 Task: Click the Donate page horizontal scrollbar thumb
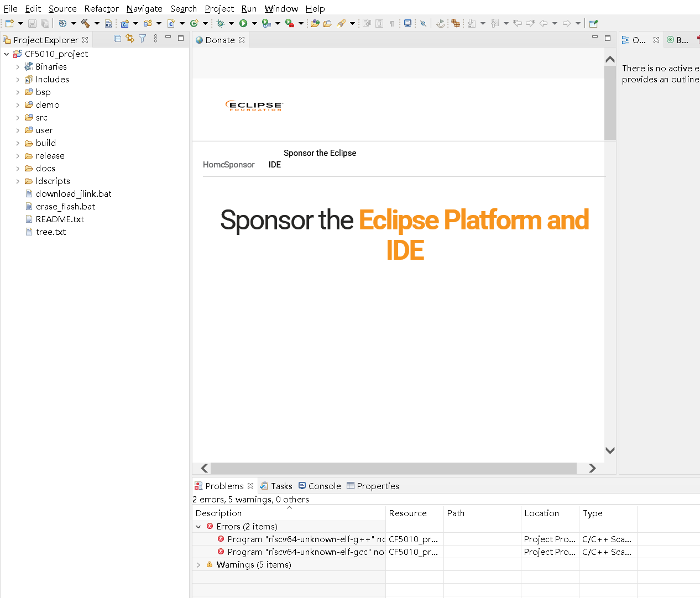pos(394,468)
